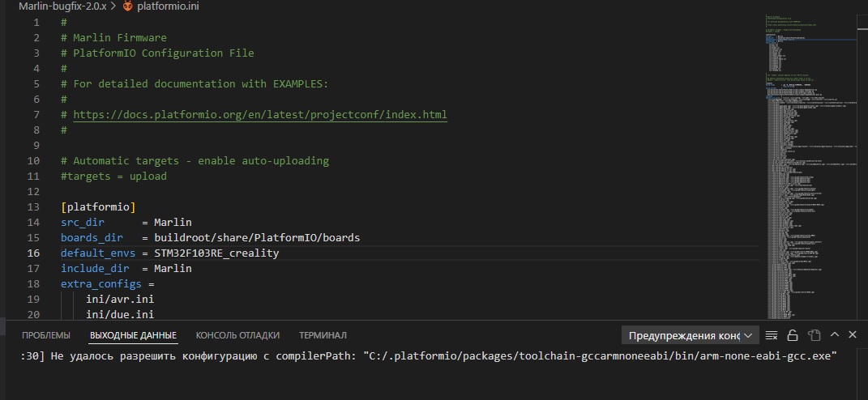
Task: Click the platformio.ini file icon in breadcrumb
Action: click(x=128, y=6)
